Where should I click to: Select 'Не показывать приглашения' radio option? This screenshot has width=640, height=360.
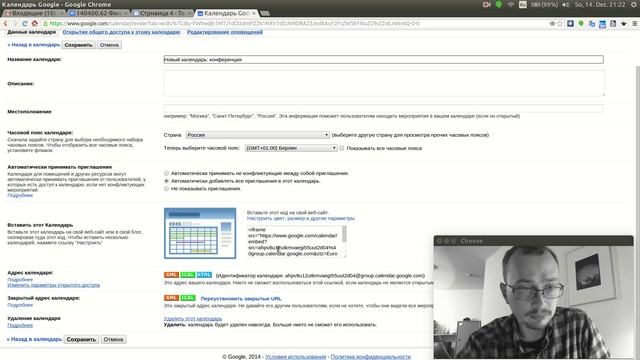pos(167,189)
